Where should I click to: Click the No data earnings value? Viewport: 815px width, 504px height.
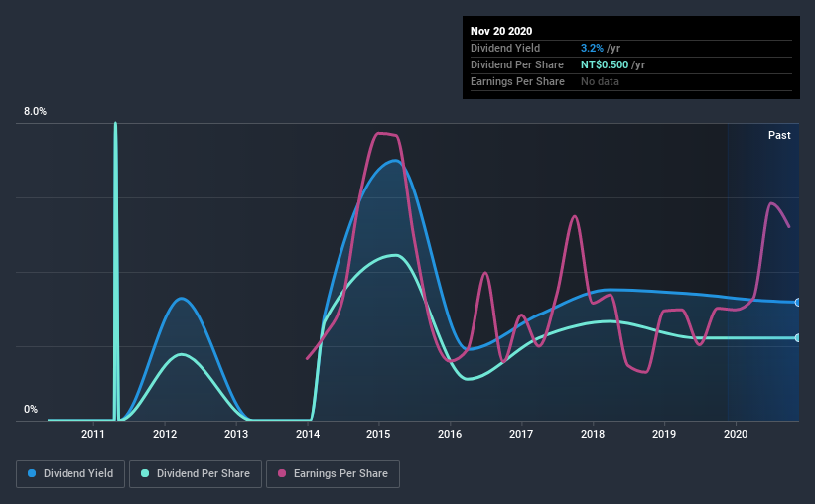(600, 81)
